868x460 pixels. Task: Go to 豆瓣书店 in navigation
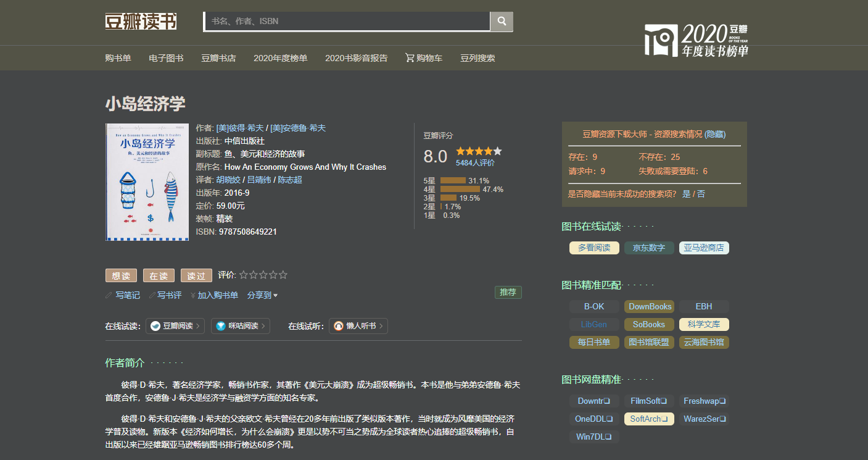coord(218,58)
